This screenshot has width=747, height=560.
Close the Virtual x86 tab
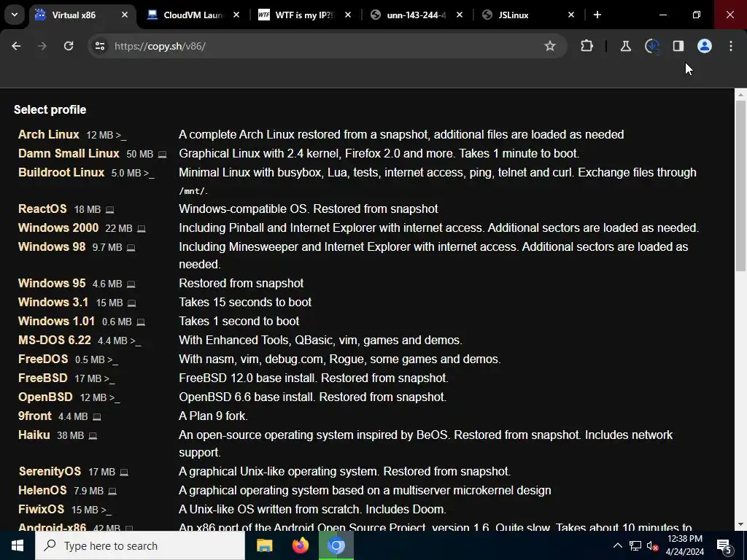point(124,15)
